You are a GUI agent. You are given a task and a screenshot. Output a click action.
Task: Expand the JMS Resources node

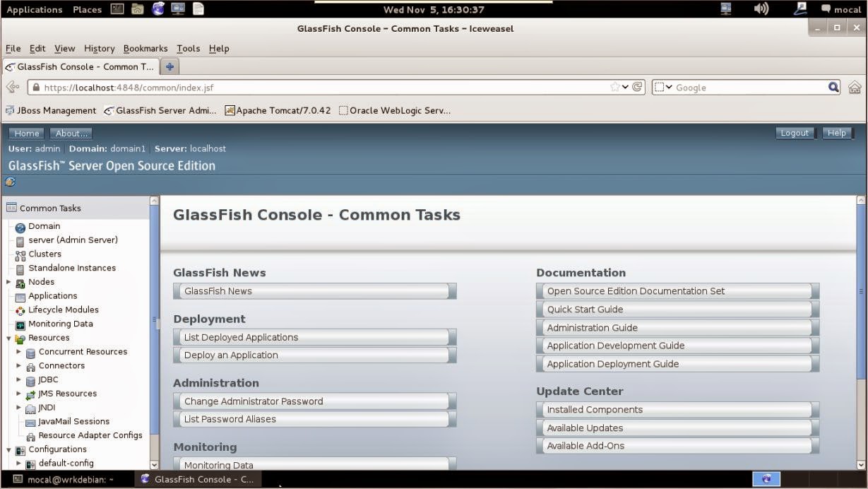coord(19,393)
